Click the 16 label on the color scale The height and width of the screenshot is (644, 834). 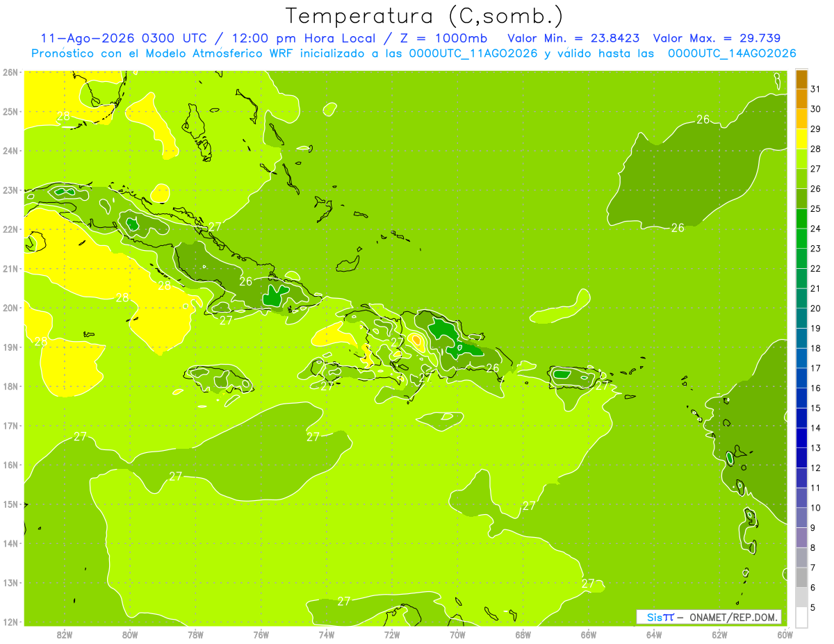coord(815,388)
